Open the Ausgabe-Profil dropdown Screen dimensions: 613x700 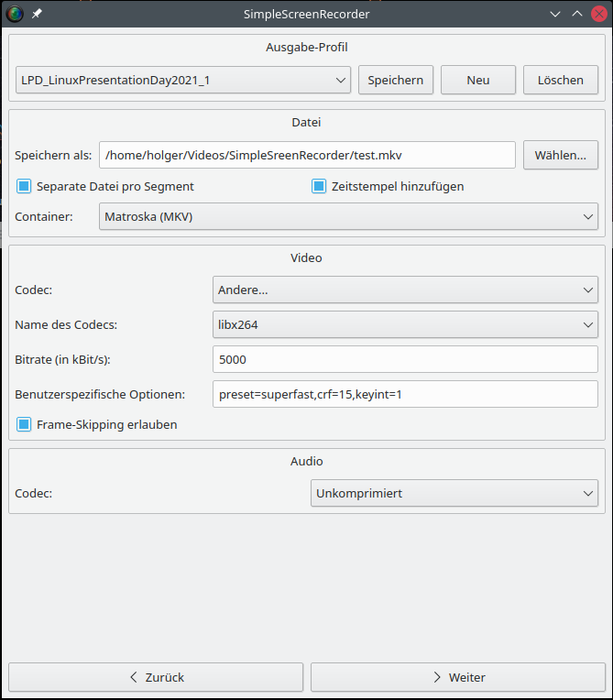(x=183, y=80)
